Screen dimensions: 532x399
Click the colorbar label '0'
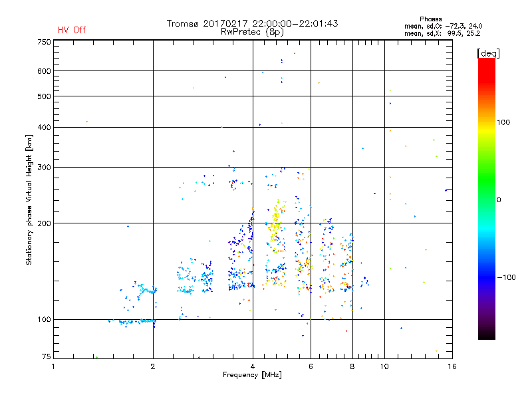[x=499, y=200]
